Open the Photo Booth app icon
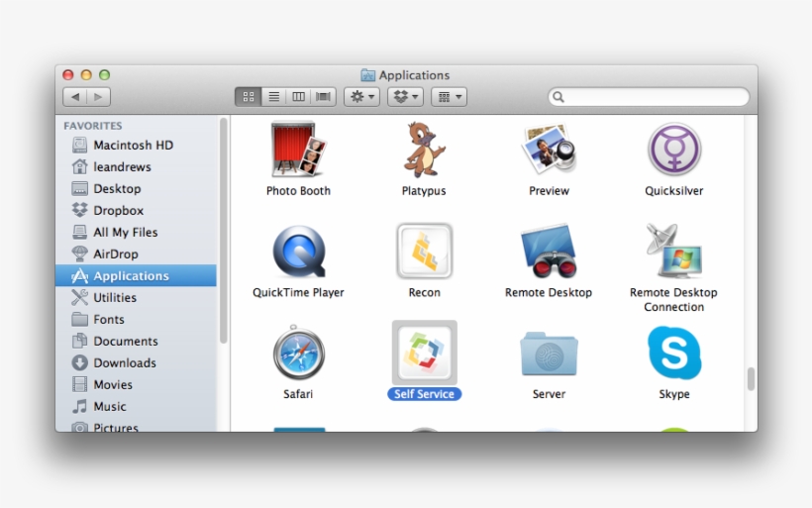812x508 pixels. (298, 150)
